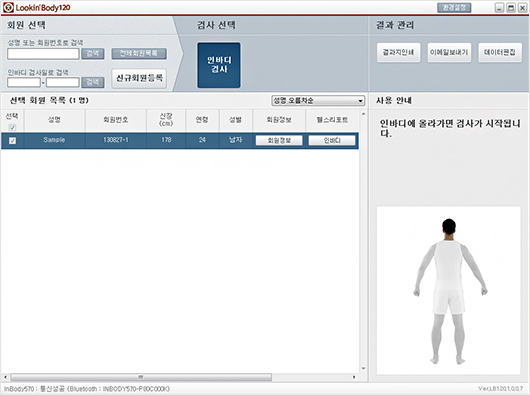Click the version number in status bar
The width and height of the screenshot is (530, 395).
500,389
